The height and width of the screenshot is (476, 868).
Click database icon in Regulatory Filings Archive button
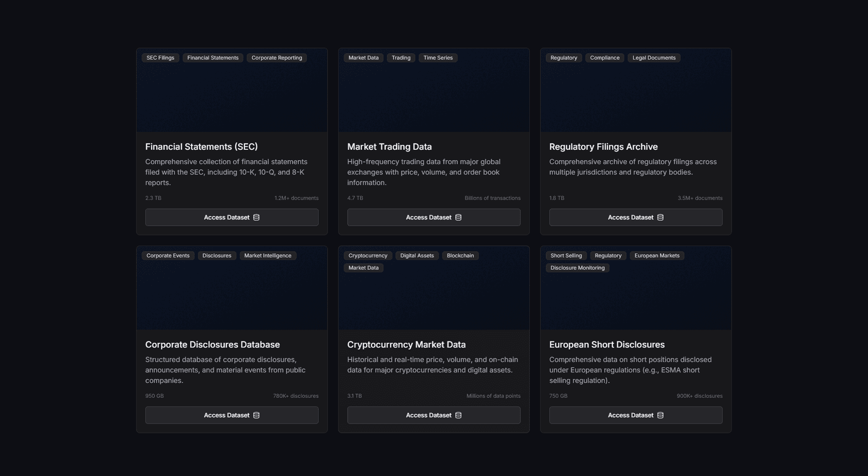click(x=660, y=217)
